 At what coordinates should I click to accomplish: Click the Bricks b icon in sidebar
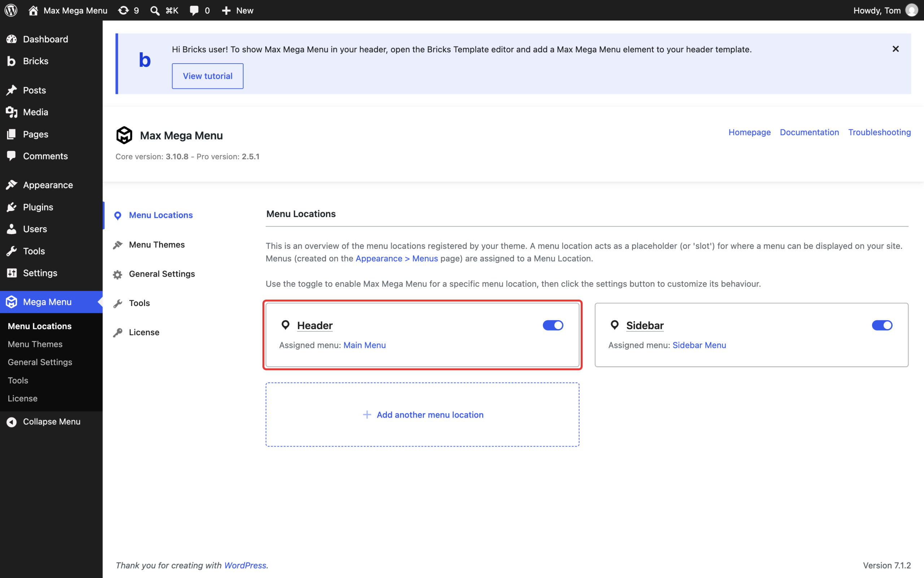pyautogui.click(x=12, y=61)
